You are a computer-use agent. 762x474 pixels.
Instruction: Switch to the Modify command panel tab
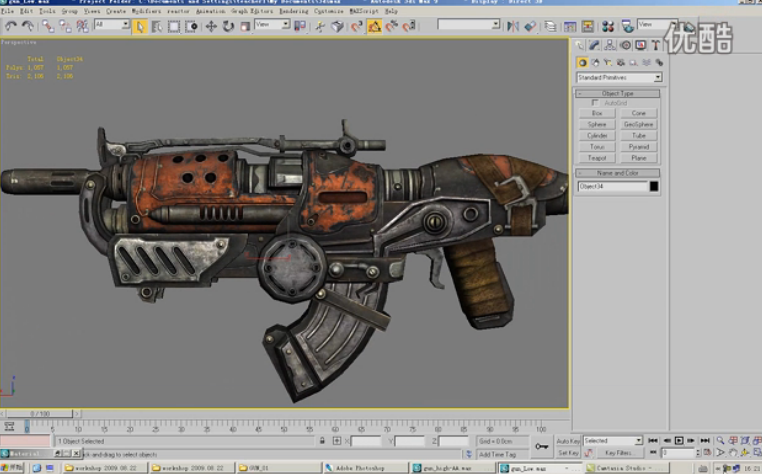pyautogui.click(x=594, y=45)
